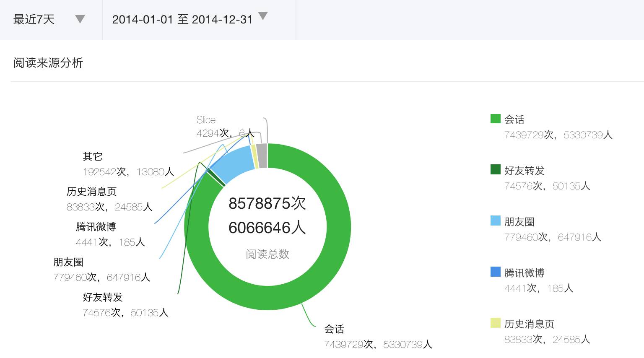
Task: Click the 好友转发 callout label beside the chart
Action: pyautogui.click(x=103, y=297)
